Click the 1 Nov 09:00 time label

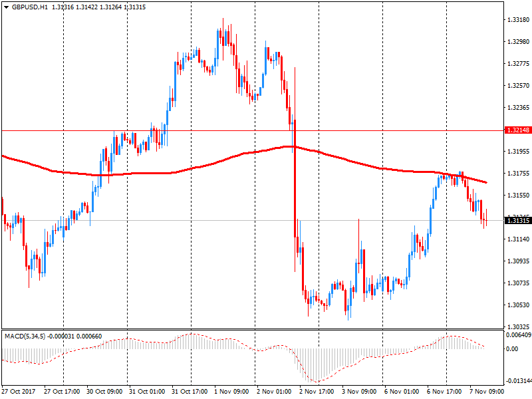(x=231, y=392)
